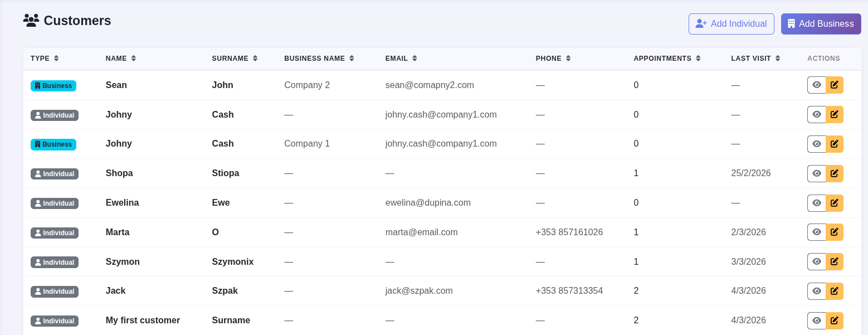This screenshot has width=868, height=335.
Task: Click the edit pencil icon for Johny Cash Individual
Action: 834,114
